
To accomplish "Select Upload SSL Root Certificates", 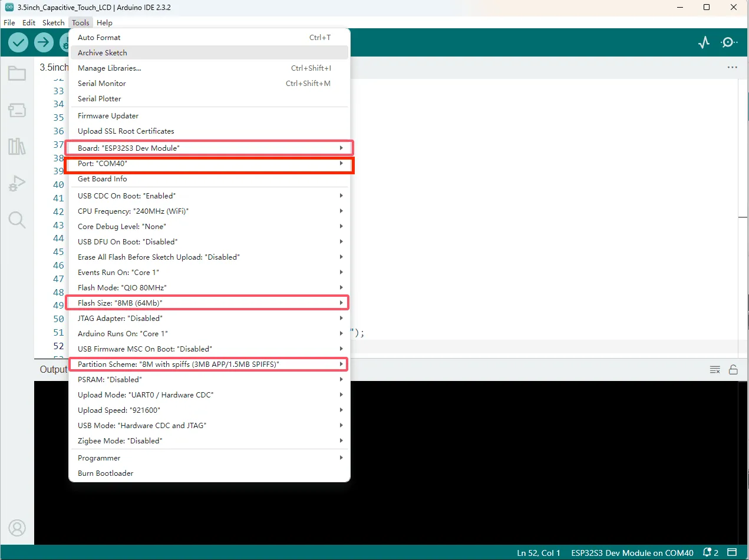I will [210, 131].
